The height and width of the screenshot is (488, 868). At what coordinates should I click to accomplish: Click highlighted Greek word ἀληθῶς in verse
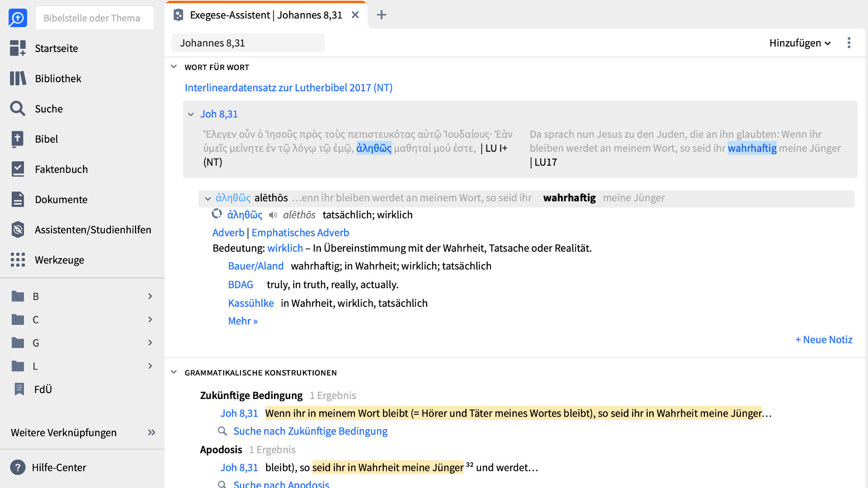(x=374, y=148)
